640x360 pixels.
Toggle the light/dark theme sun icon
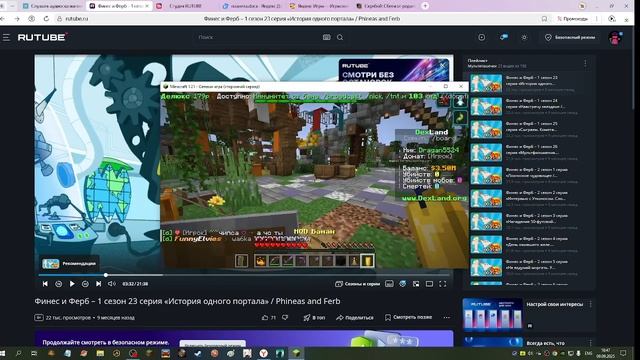click(524, 37)
